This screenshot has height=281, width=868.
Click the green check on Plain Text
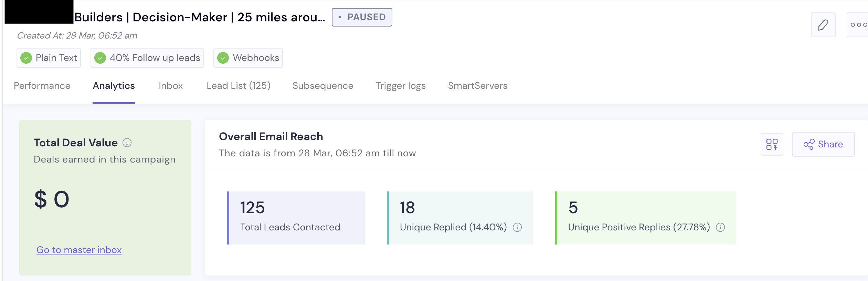point(26,58)
